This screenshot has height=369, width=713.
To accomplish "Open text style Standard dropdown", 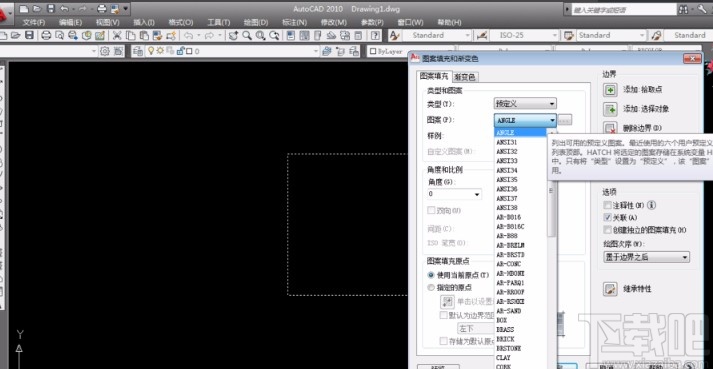I will click(x=436, y=35).
